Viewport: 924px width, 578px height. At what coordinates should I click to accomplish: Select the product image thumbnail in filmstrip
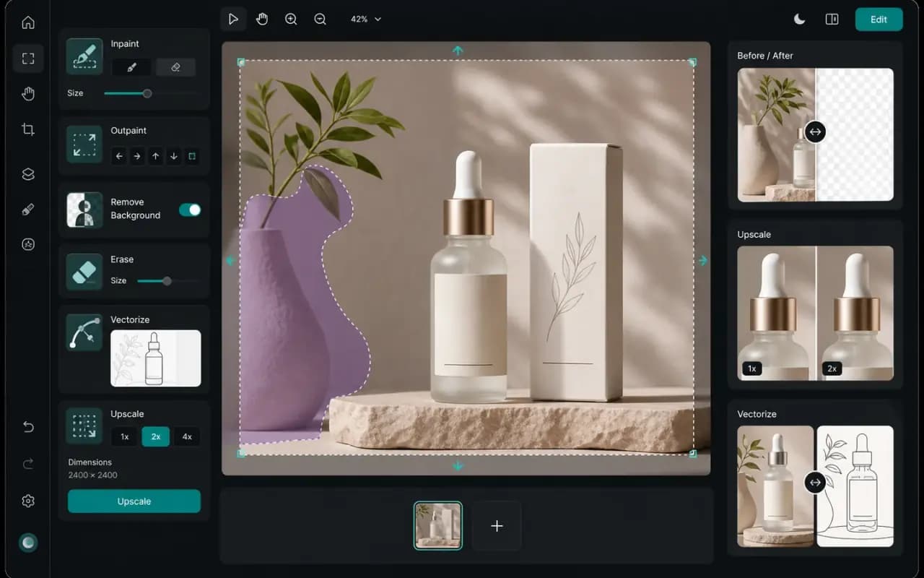[438, 526]
